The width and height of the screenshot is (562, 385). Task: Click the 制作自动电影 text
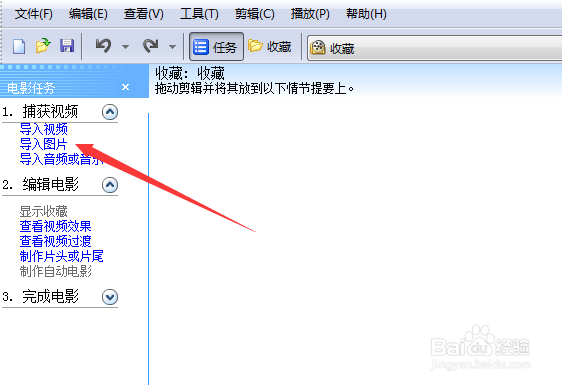pyautogui.click(x=56, y=271)
